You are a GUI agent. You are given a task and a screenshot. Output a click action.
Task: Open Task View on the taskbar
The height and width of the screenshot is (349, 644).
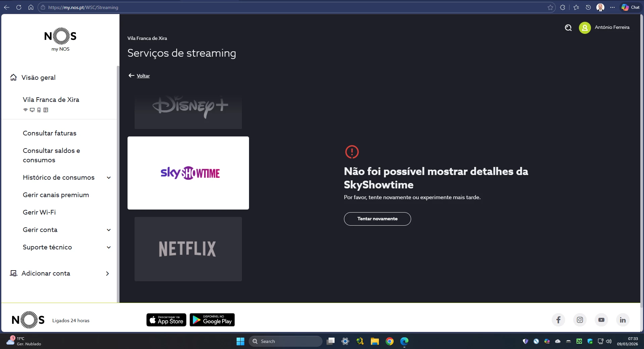pyautogui.click(x=331, y=341)
